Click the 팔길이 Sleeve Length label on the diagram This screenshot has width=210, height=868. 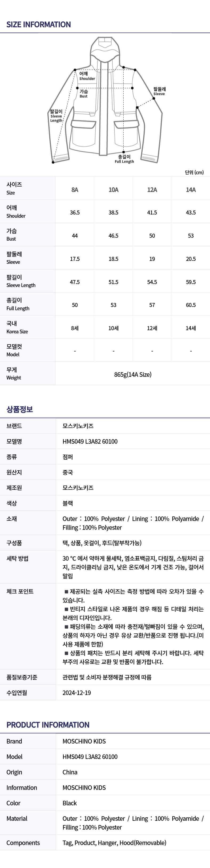click(x=56, y=116)
